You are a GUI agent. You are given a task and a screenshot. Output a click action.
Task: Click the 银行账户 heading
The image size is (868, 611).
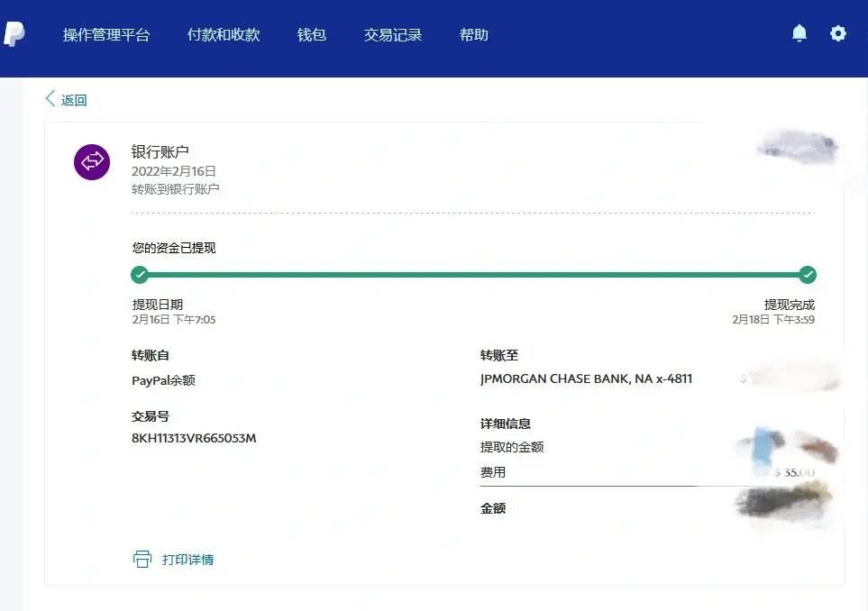tap(160, 151)
